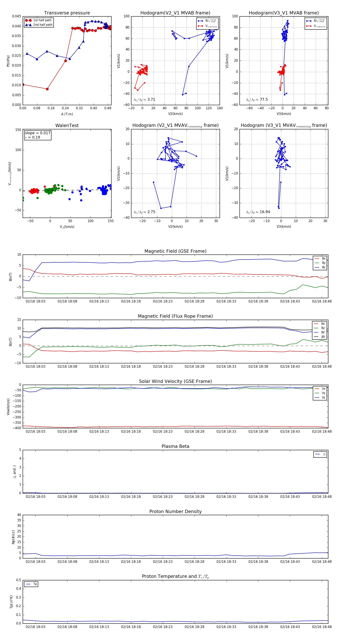
Task: Click the 'Plasma Beta' plot title
Action: point(175,447)
